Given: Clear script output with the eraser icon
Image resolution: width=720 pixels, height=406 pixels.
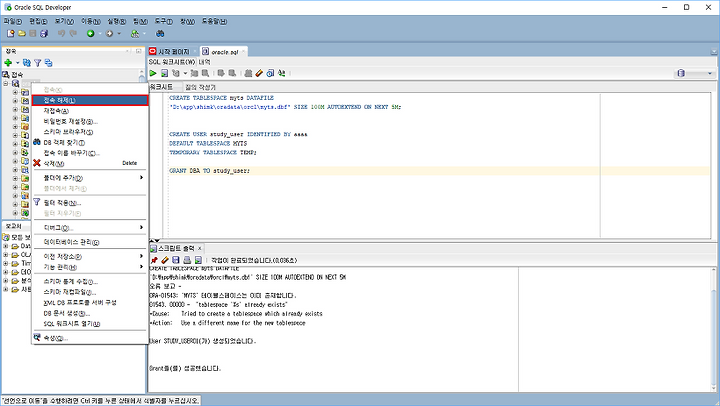Looking at the screenshot, I should pyautogui.click(x=165, y=260).
